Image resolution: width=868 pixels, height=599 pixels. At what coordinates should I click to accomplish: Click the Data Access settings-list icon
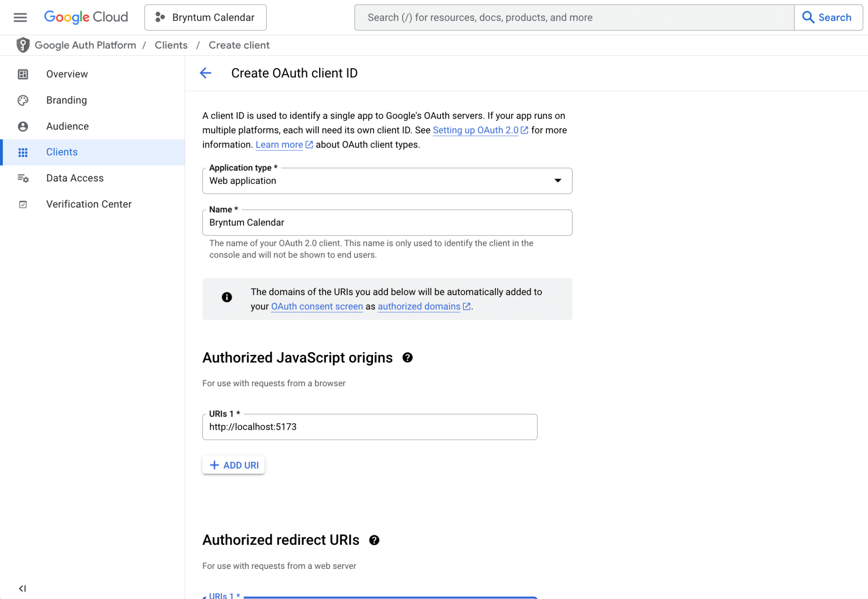pos(23,178)
